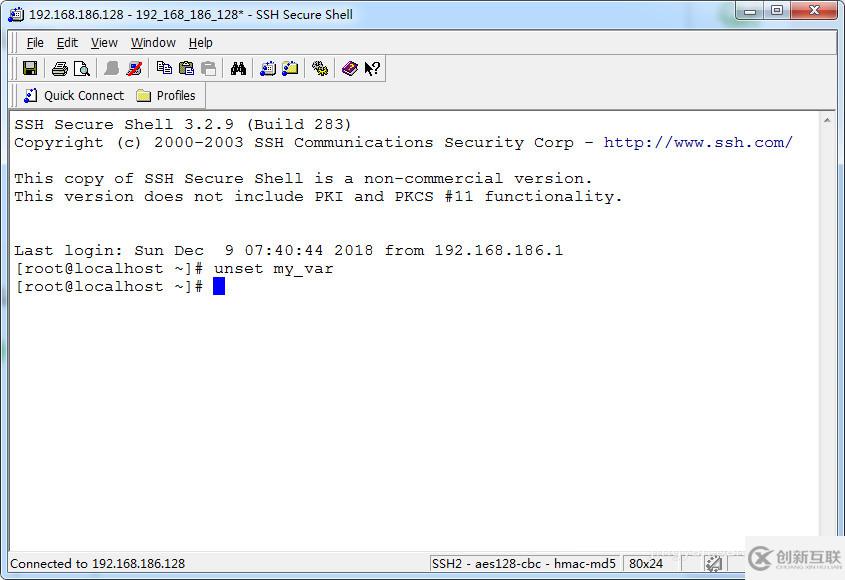Click the Copy icon
Image resolution: width=845 pixels, height=580 pixels.
(x=164, y=69)
